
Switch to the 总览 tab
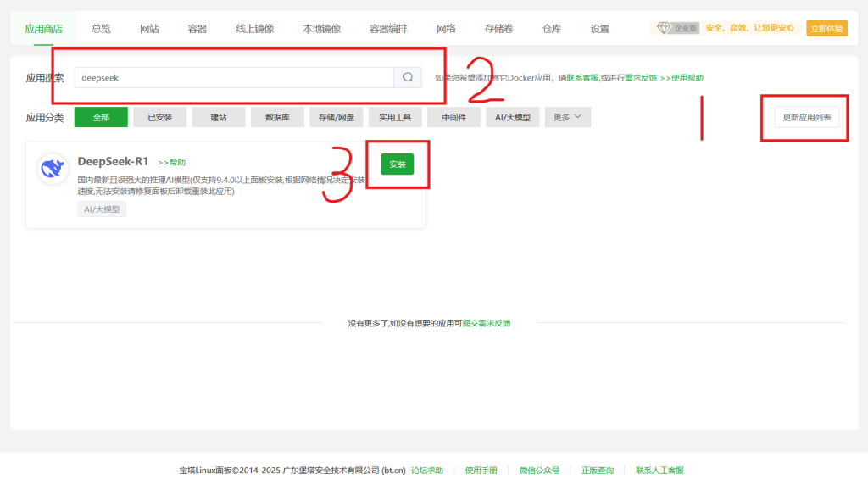coord(101,29)
